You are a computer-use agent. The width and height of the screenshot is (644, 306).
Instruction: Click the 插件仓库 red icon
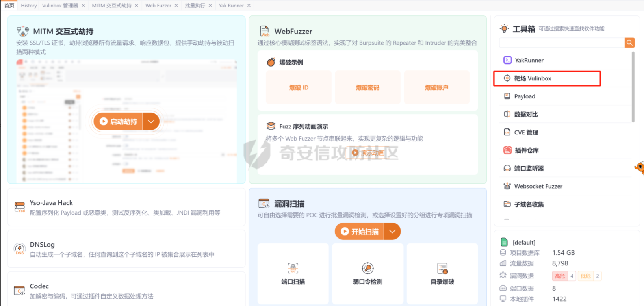point(507,150)
